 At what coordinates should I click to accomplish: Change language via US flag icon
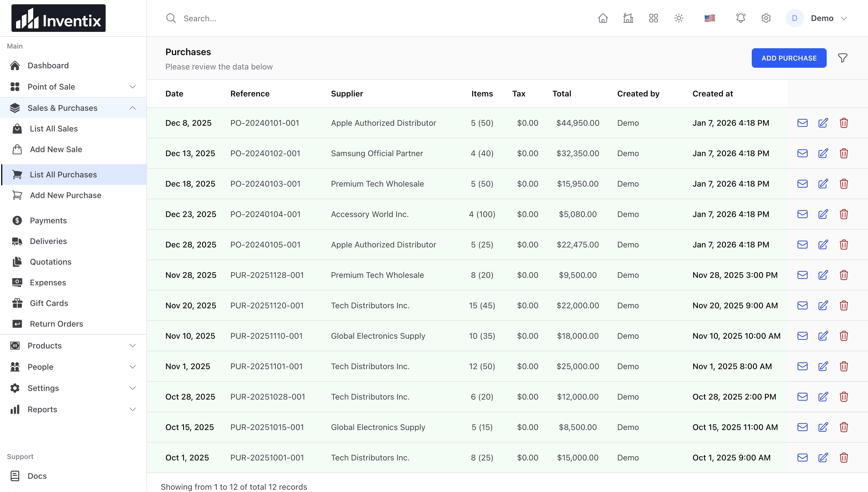tap(710, 18)
